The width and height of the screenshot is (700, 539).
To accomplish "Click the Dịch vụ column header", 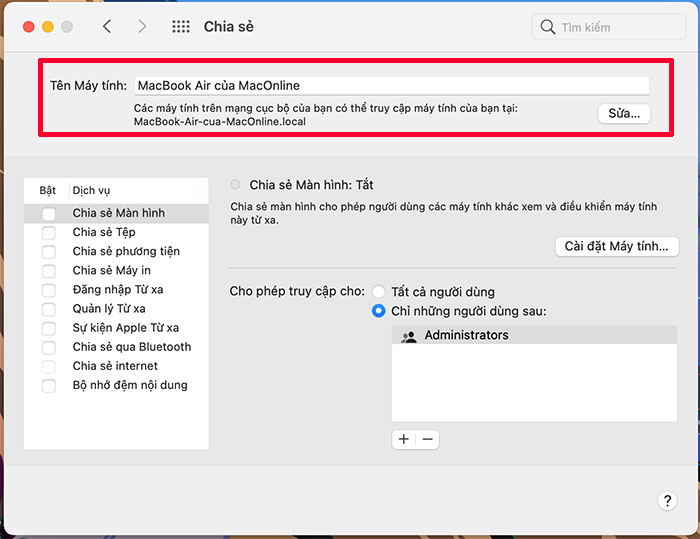I will (x=91, y=191).
